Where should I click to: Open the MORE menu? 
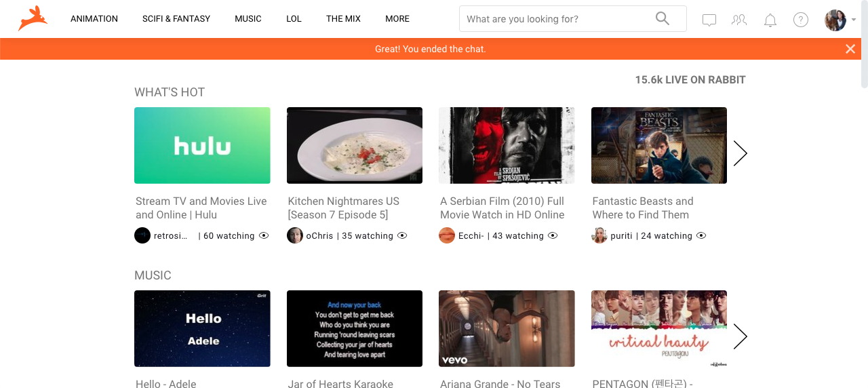pos(397,19)
